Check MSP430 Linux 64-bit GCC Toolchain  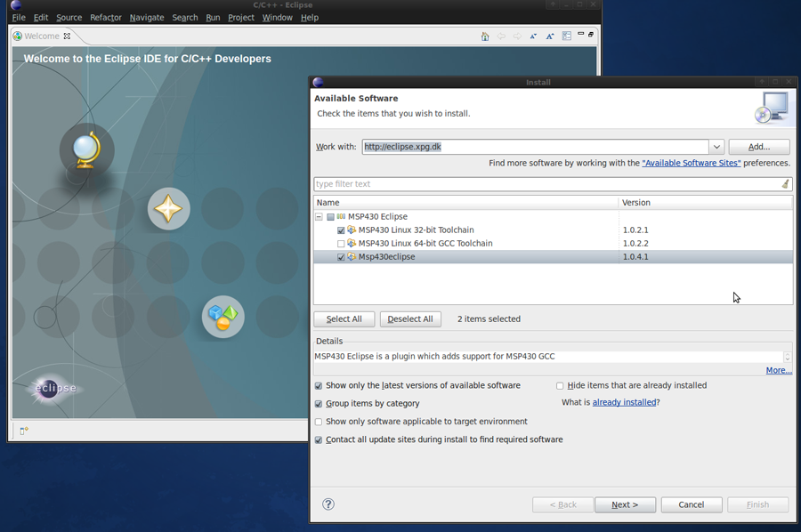tap(342, 243)
